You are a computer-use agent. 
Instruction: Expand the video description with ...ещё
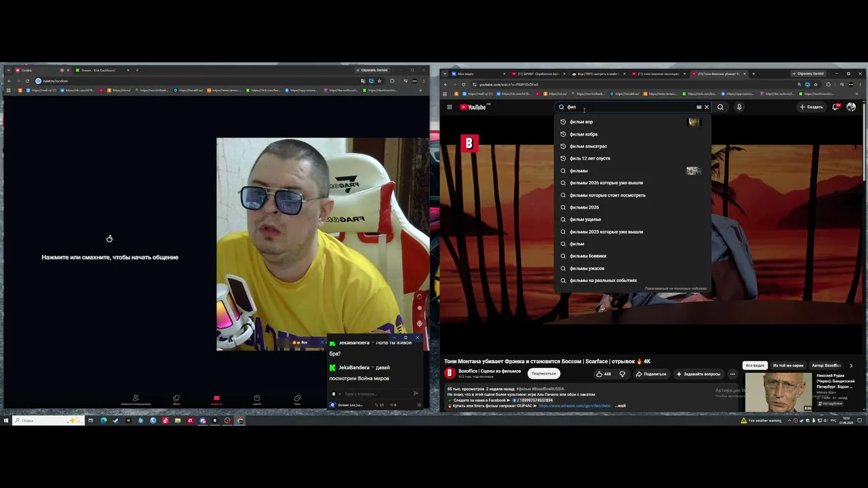(x=620, y=406)
